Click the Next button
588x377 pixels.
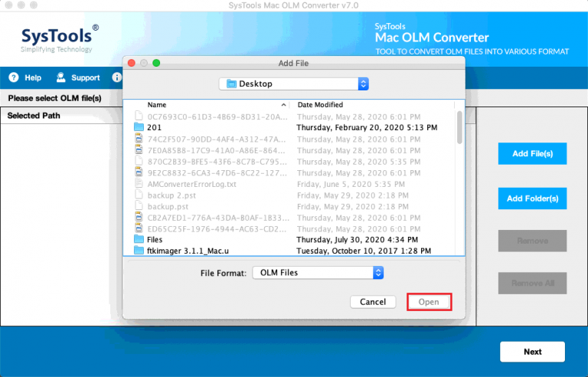coord(532,352)
